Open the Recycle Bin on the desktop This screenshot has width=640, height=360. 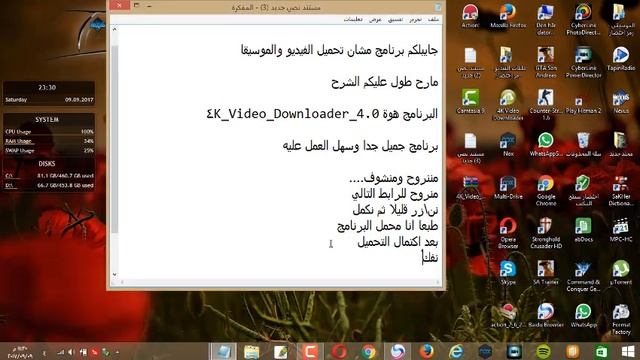click(x=583, y=145)
